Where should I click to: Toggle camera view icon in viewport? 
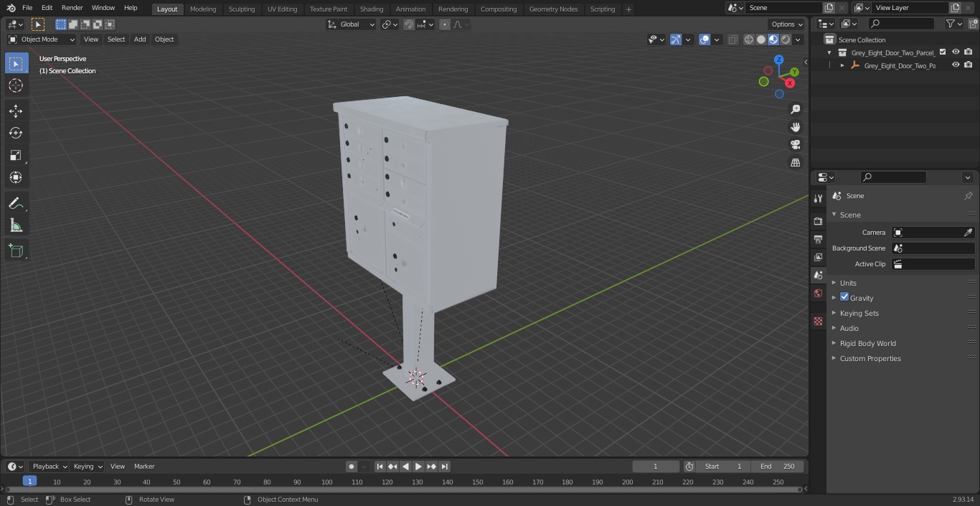point(796,144)
